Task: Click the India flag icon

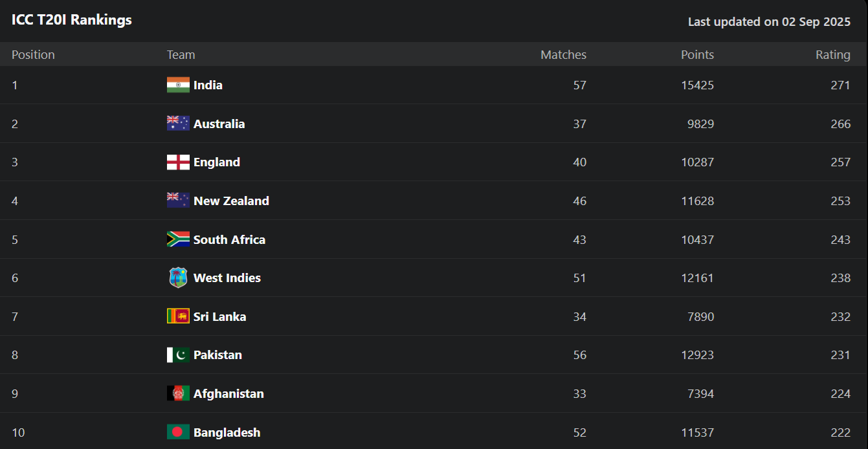Action: coord(178,85)
